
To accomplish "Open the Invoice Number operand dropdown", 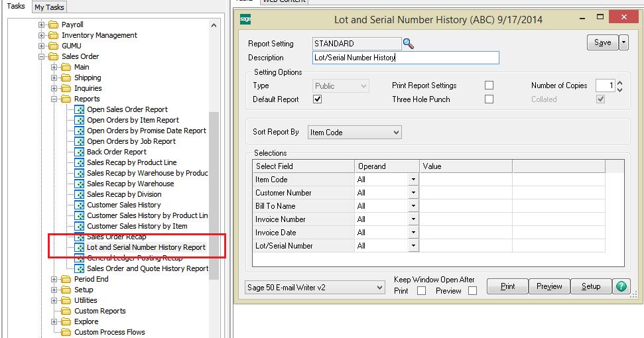I will point(413,219).
